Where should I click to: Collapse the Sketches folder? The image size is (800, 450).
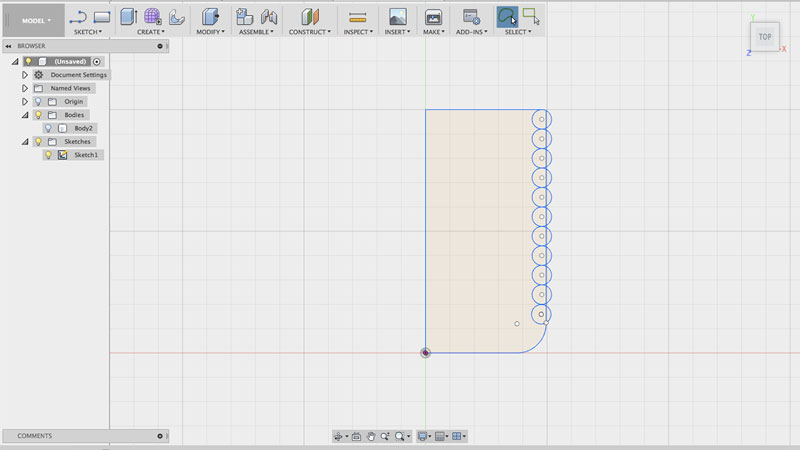(25, 142)
